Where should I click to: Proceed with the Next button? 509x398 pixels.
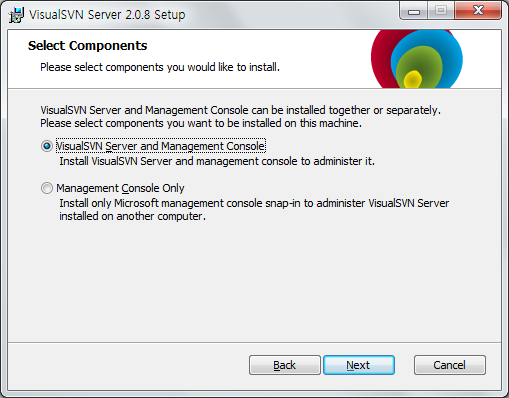coord(359,365)
